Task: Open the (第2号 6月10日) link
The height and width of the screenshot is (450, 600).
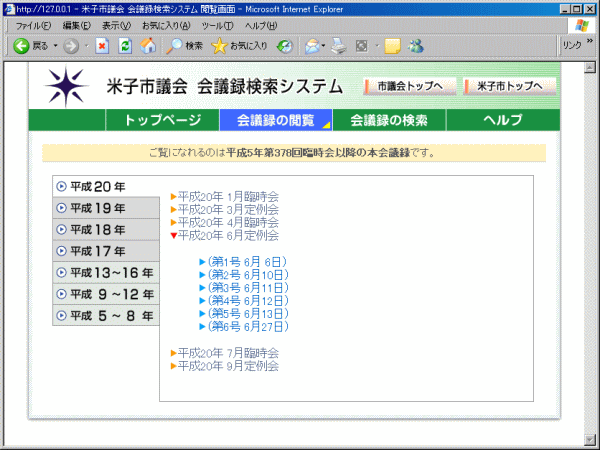Action: point(244,275)
